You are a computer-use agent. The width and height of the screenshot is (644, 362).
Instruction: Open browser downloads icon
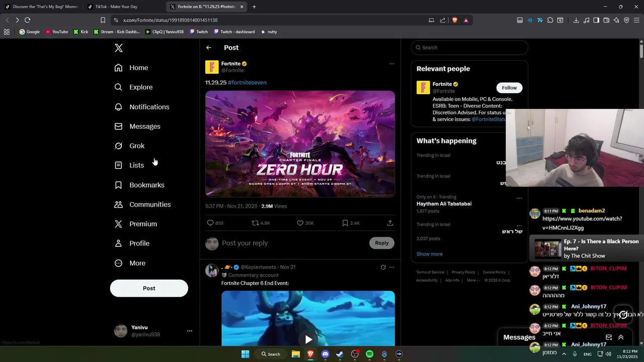(576, 20)
